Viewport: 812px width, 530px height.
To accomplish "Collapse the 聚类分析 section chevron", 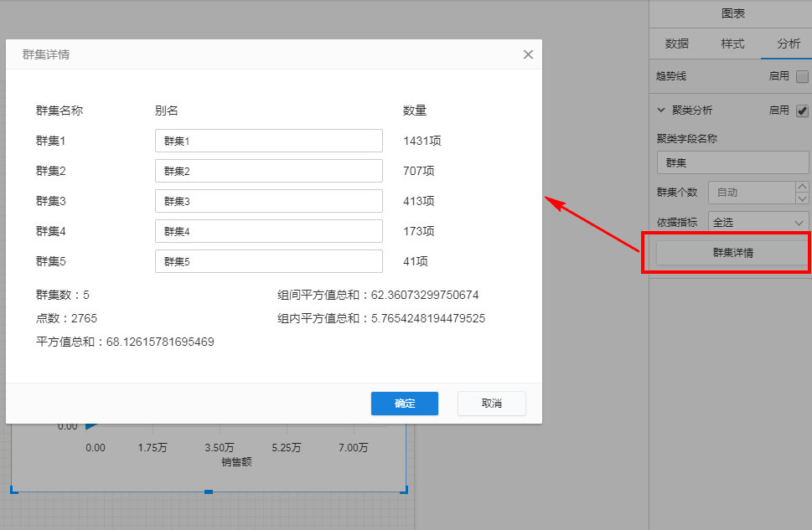I will [x=661, y=110].
